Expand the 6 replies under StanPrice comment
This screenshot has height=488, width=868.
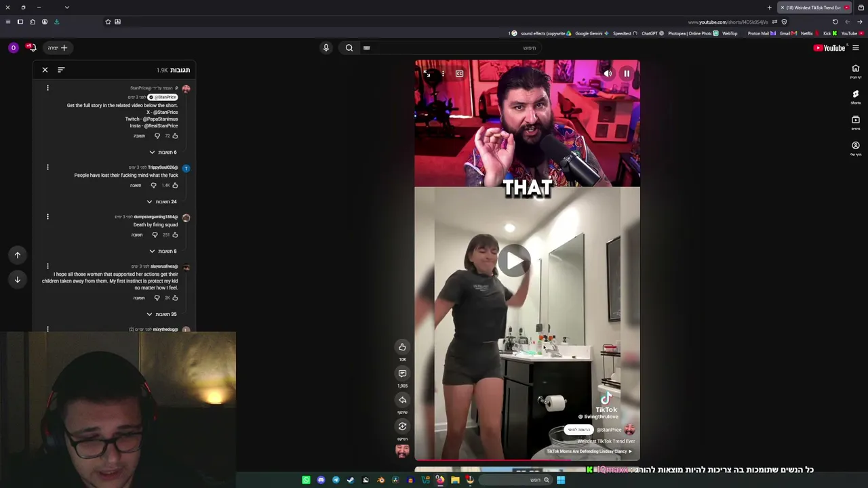click(x=163, y=152)
